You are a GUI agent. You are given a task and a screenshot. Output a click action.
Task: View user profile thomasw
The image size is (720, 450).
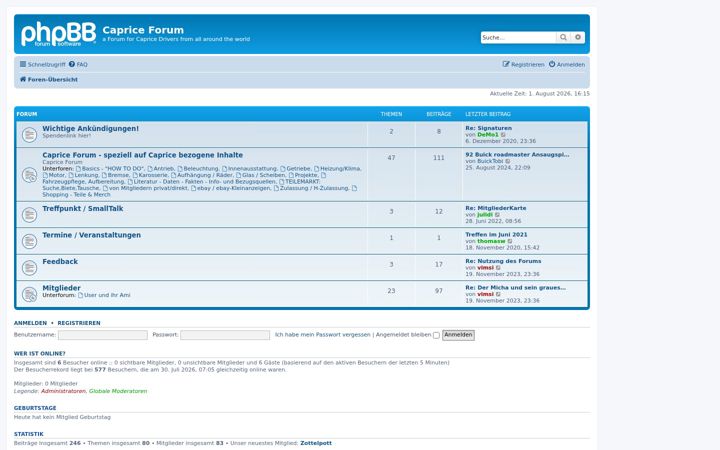click(x=491, y=242)
